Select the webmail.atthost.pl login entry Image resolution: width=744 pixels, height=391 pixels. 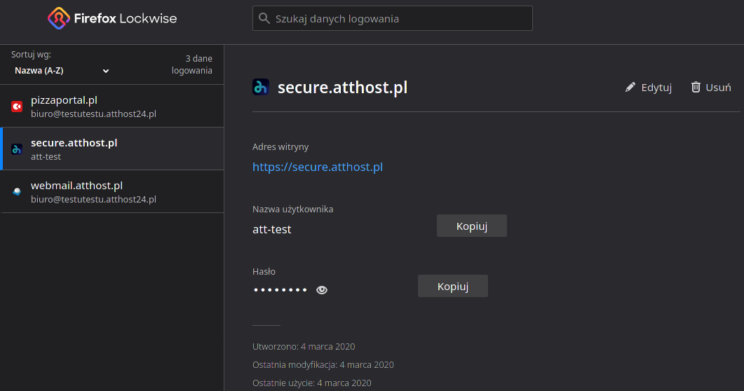coord(112,192)
